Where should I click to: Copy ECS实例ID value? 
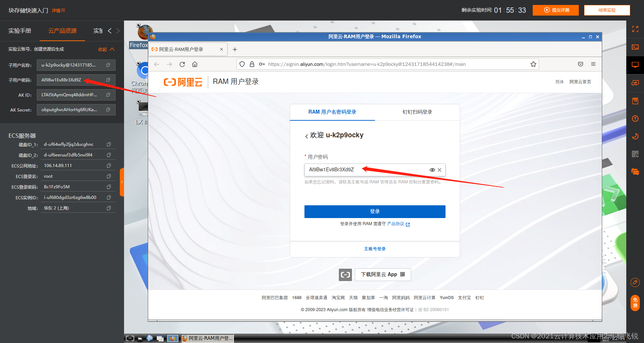(109, 198)
